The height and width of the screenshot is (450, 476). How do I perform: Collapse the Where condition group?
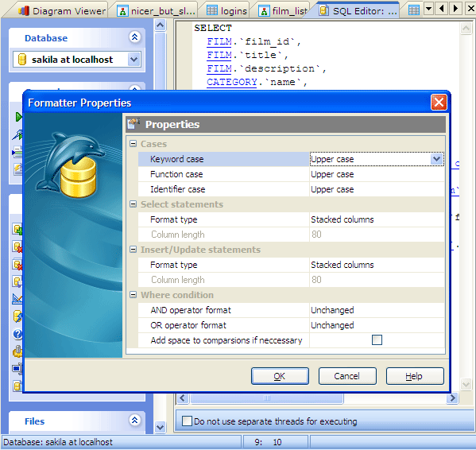133,294
